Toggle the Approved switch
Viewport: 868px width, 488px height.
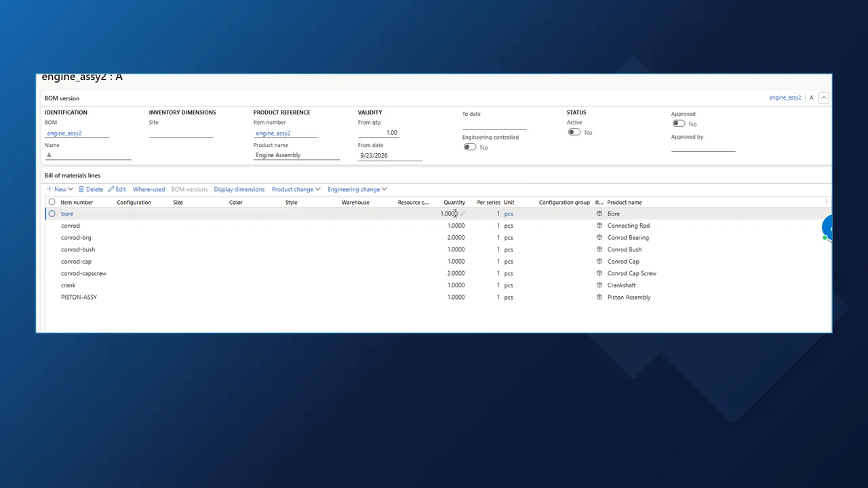click(679, 124)
